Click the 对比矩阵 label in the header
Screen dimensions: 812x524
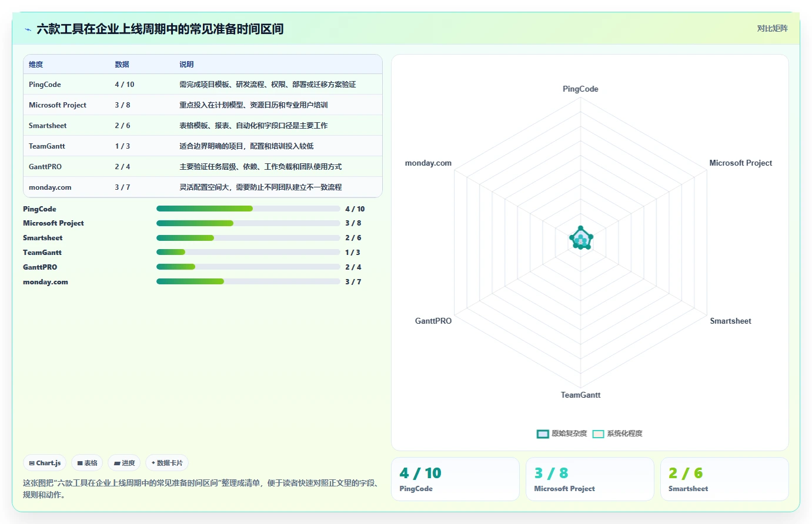click(772, 28)
